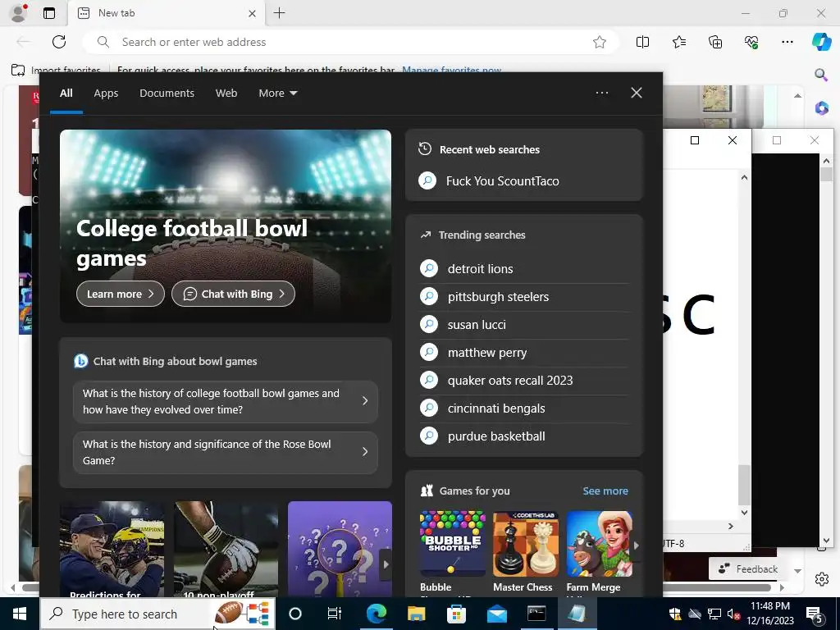Open File Explorer from taskbar
This screenshot has width=840, height=630.
[416, 614]
